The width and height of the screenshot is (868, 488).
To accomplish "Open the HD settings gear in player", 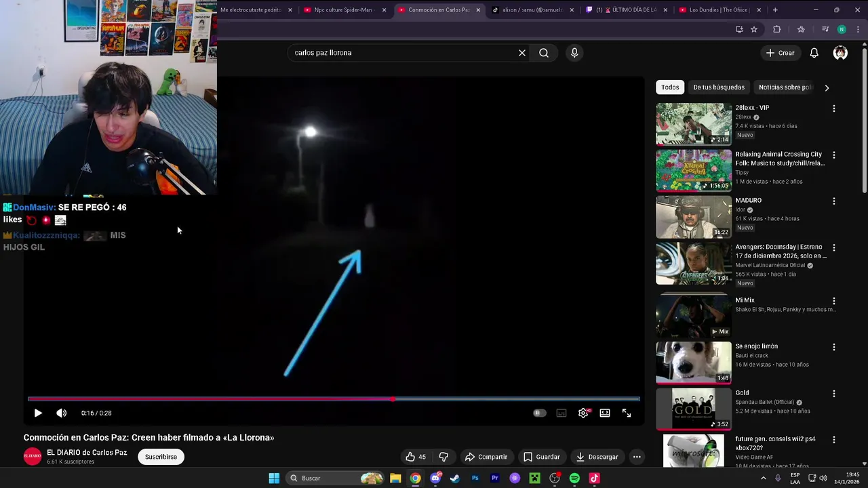I will (x=583, y=413).
